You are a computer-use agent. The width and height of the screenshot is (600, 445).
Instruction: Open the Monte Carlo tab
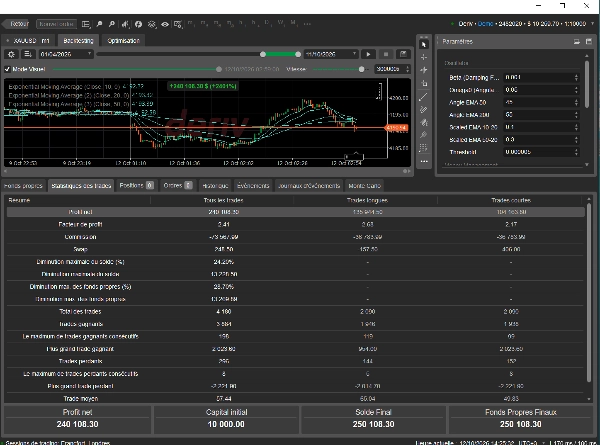click(364, 186)
